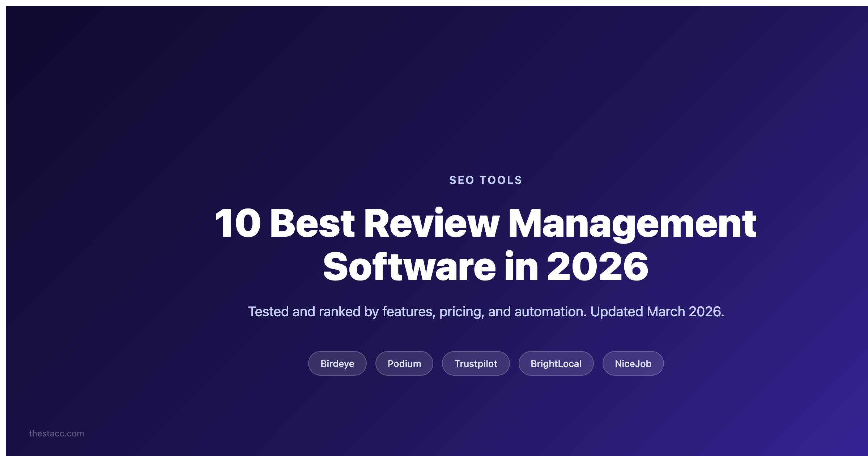Filter results by the Trustpilot tag
Viewport: 868px width, 456px height.
point(476,363)
